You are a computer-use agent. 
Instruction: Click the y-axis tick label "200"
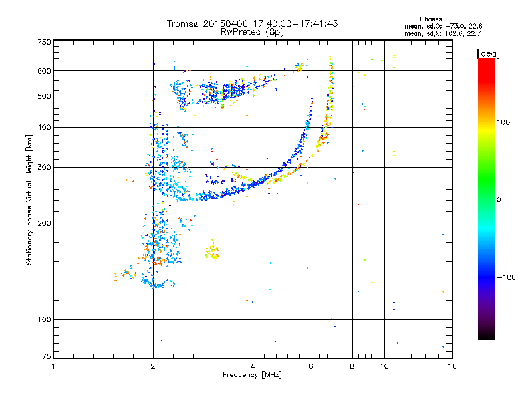44,223
